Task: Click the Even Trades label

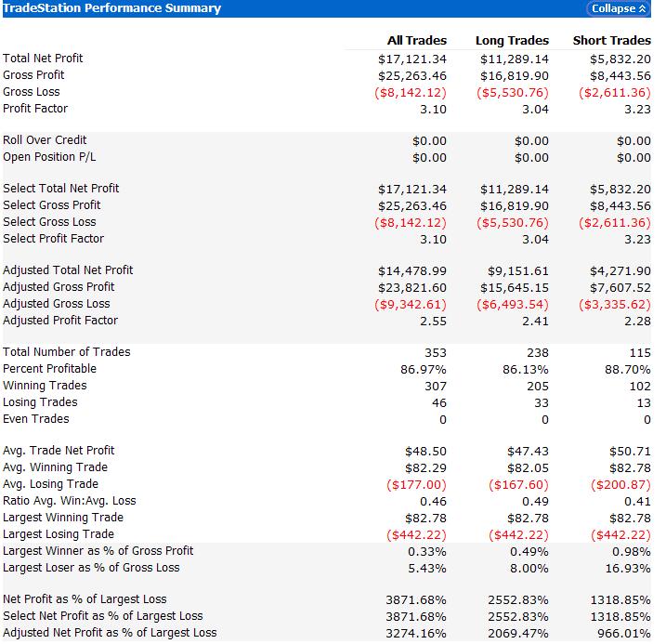Action: coord(36,419)
